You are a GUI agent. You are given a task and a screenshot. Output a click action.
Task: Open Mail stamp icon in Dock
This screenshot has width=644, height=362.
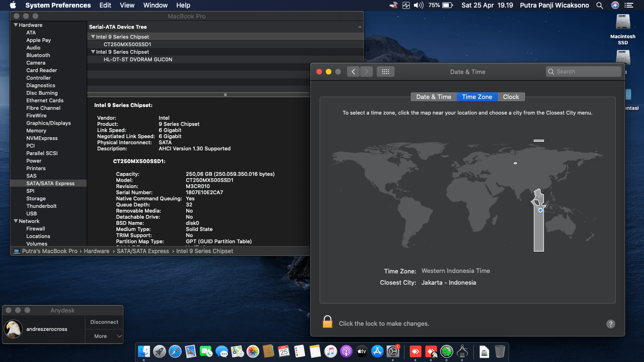(190, 351)
